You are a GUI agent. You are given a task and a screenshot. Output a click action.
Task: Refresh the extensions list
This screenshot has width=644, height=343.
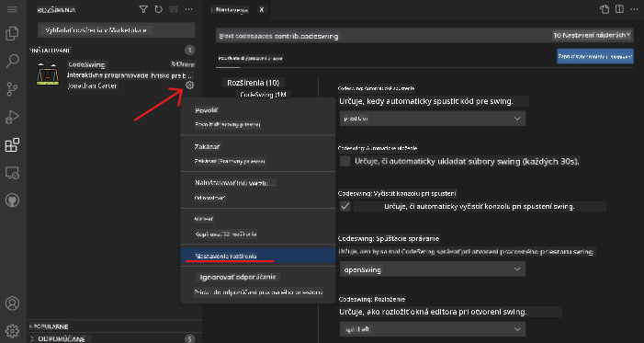click(159, 9)
